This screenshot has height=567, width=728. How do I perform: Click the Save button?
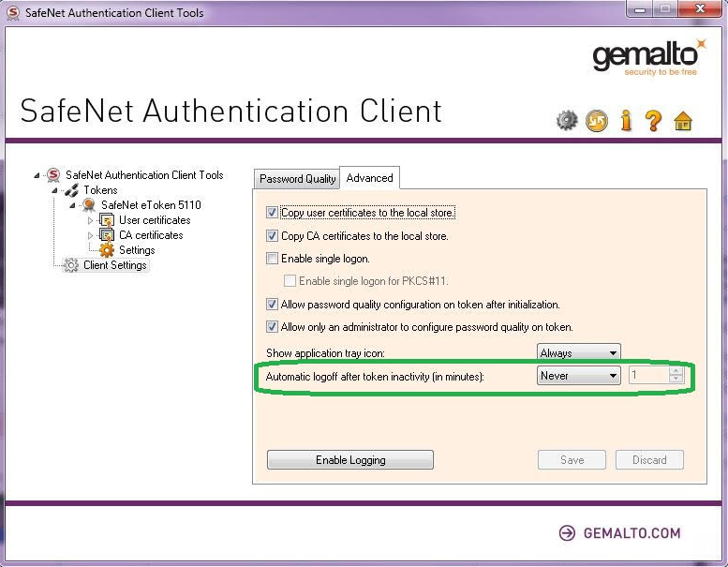572,460
